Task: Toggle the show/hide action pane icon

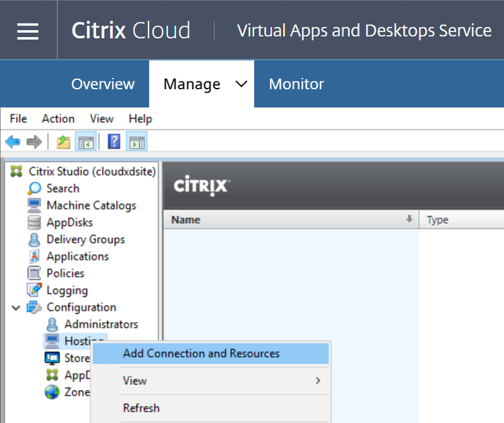Action: (137, 142)
